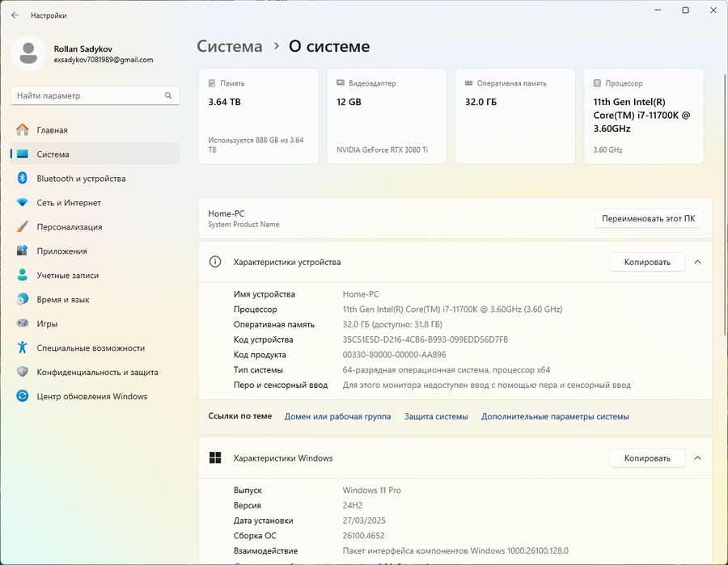Image resolution: width=728 pixels, height=565 pixels.
Task: Click the Игры gamepad icon
Action: (x=23, y=323)
